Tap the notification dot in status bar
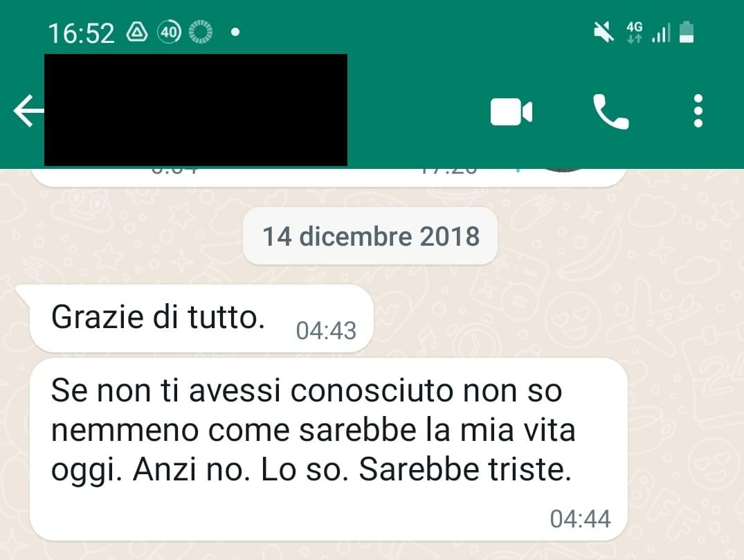Viewport: 744px width, 560px height. pos(235,33)
